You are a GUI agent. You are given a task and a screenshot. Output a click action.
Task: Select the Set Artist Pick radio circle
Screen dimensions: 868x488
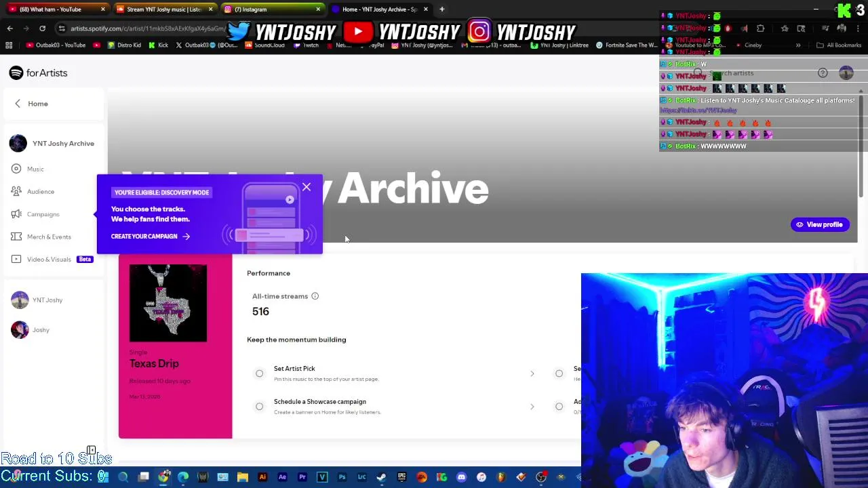pos(259,373)
